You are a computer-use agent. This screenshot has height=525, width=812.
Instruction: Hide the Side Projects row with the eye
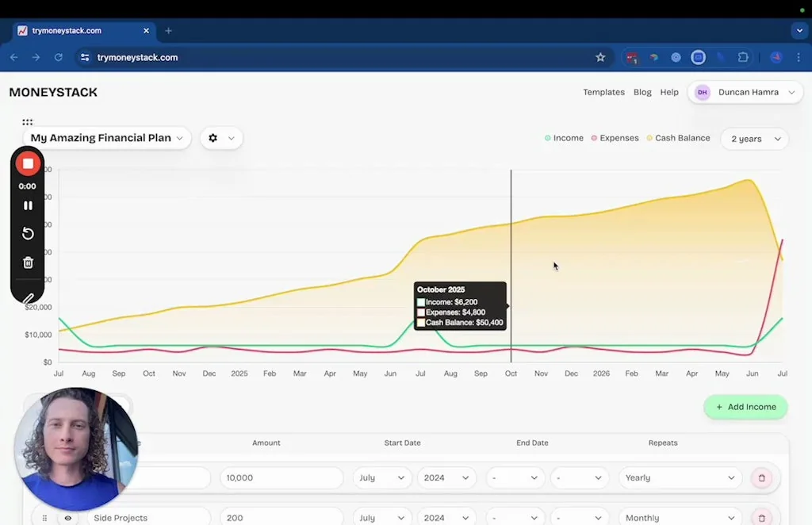pos(67,517)
